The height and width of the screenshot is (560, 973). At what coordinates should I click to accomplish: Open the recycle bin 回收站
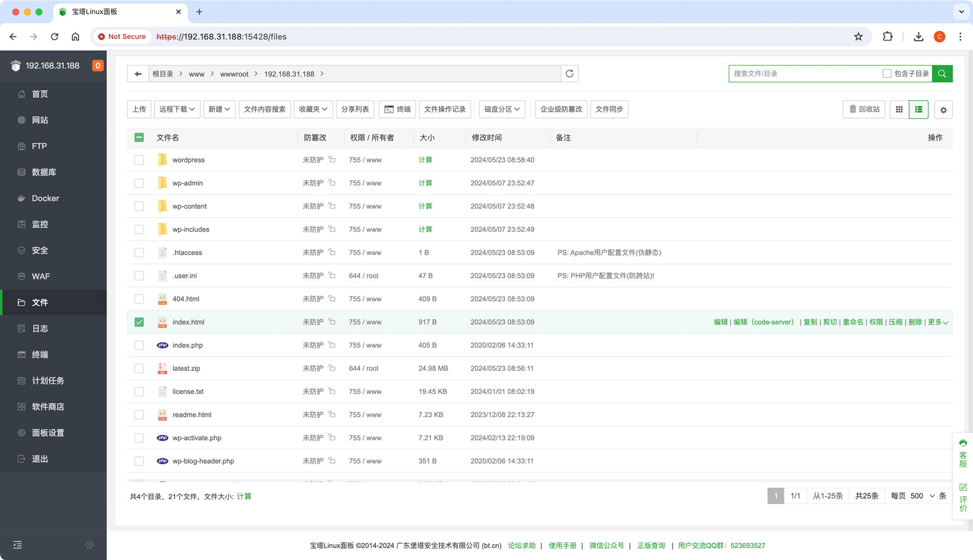[864, 109]
